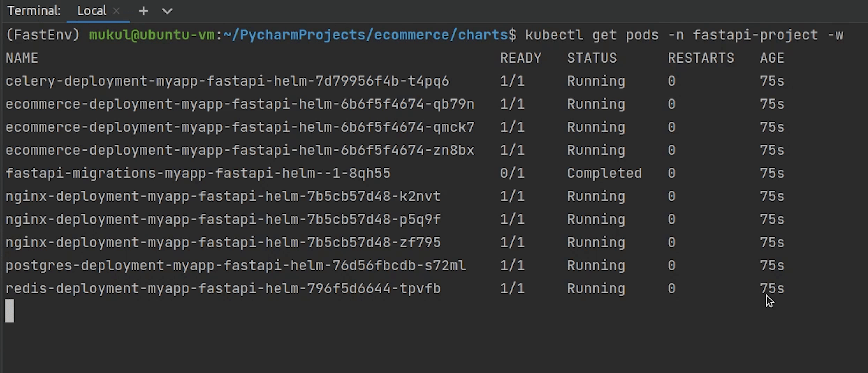Screen dimensions: 868x373
Task: Click the STATUS column header
Action: 592,58
